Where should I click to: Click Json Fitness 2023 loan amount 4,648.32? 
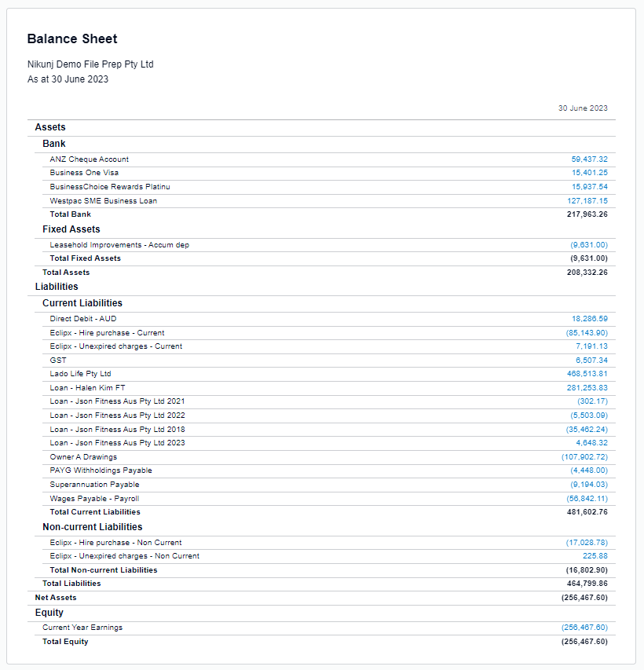(x=591, y=443)
